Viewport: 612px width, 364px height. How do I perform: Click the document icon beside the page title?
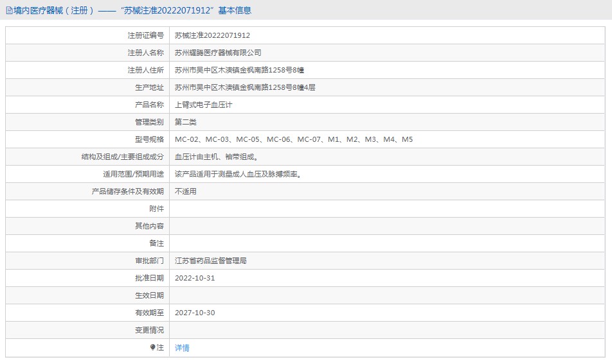pyautogui.click(x=9, y=10)
